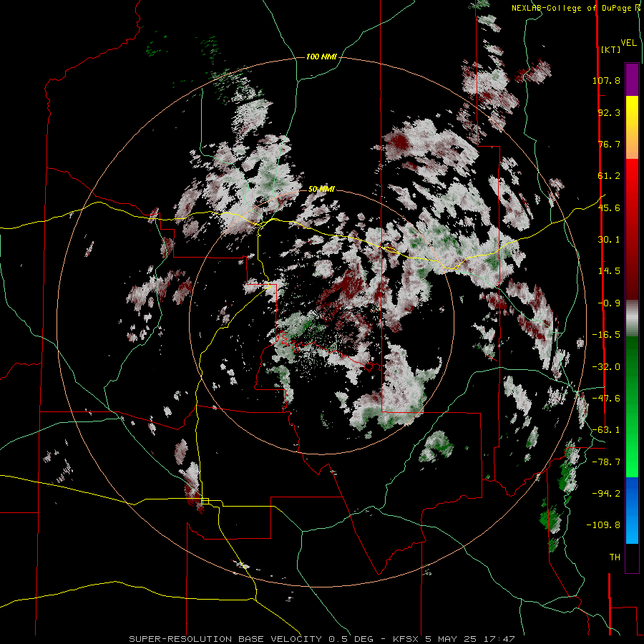Select the -94.2 velocity scale value
Image resolution: width=644 pixels, height=644 pixels.
606,493
